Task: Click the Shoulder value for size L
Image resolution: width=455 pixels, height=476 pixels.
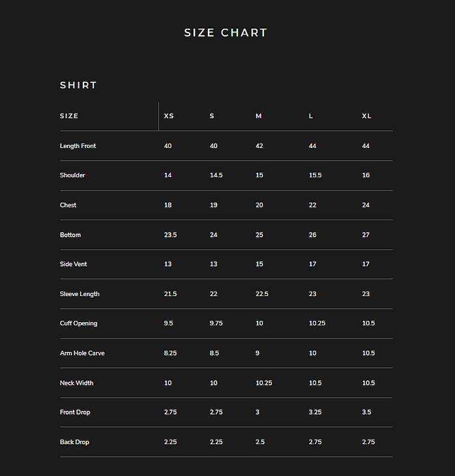Action: click(x=315, y=175)
